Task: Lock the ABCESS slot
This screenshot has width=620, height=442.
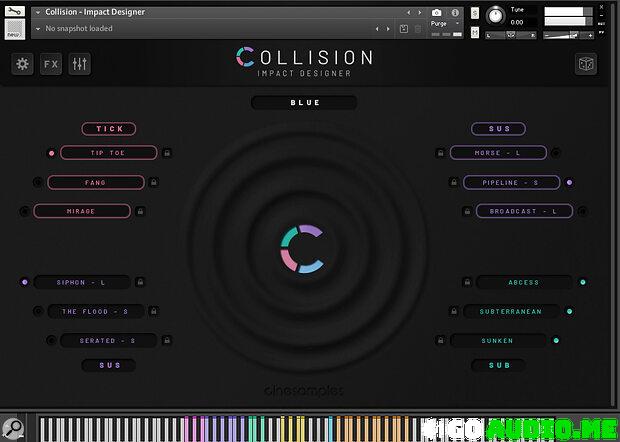Action: [x=467, y=282]
